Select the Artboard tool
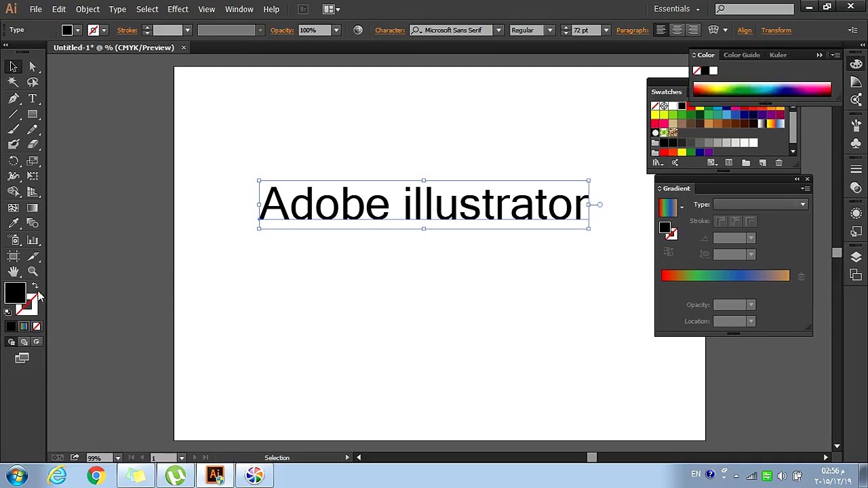868x488 pixels. [x=13, y=256]
